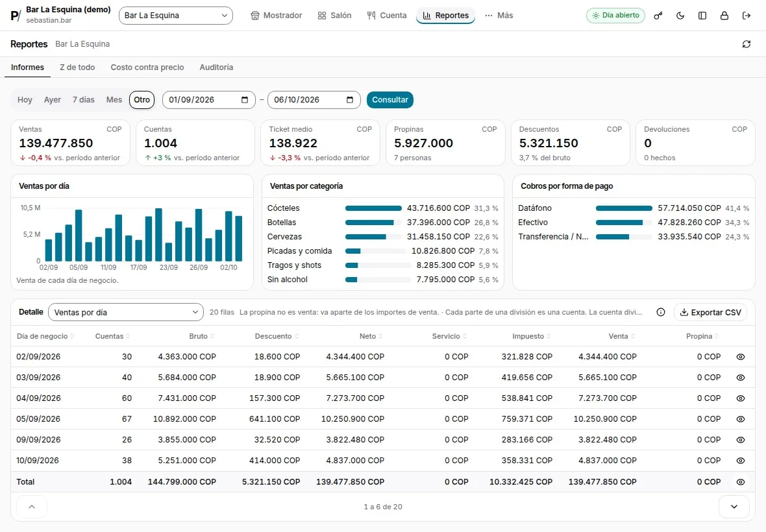Toggle the side panel layout icon
The height and width of the screenshot is (532, 766).
click(702, 16)
